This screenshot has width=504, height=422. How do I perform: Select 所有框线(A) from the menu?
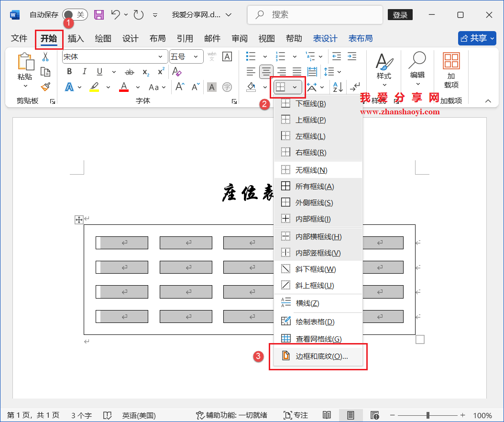point(318,187)
